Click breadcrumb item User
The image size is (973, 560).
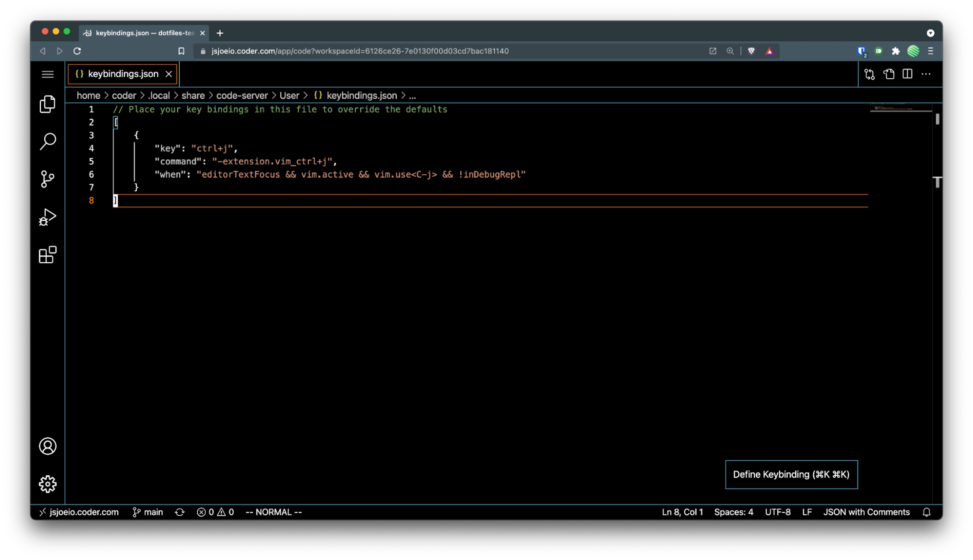[x=289, y=95]
